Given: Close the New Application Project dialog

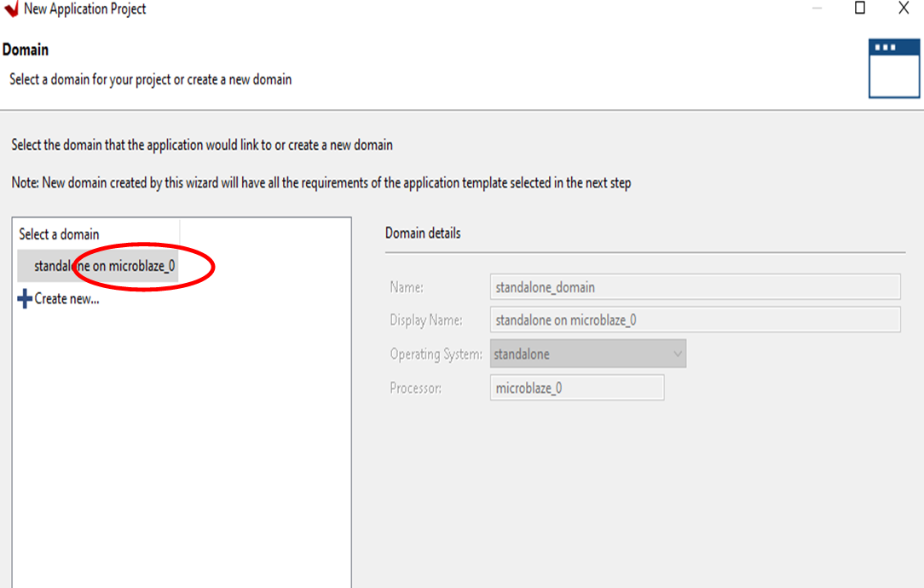Looking at the screenshot, I should coord(904,9).
